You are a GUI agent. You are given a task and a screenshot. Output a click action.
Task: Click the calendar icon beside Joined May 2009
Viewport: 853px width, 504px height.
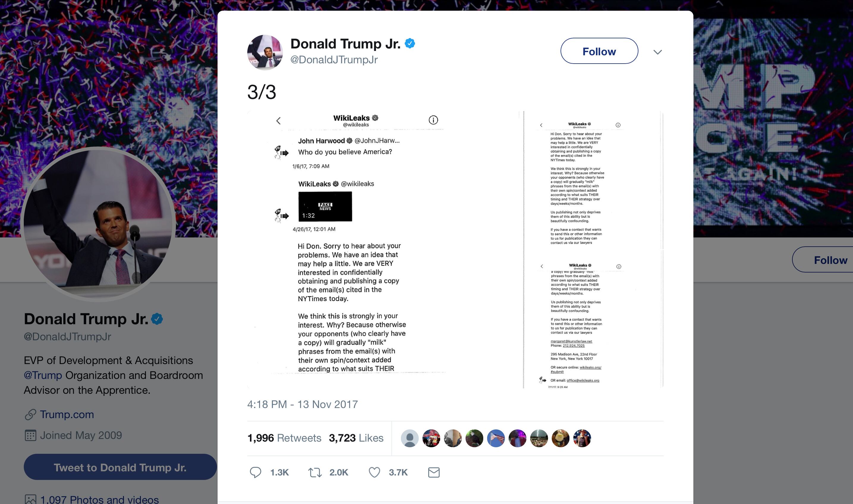(x=30, y=435)
